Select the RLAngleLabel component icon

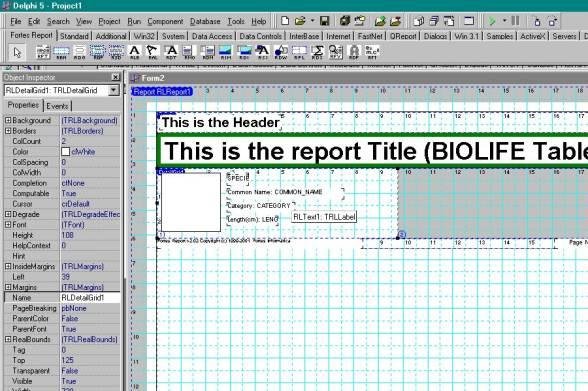pos(152,52)
